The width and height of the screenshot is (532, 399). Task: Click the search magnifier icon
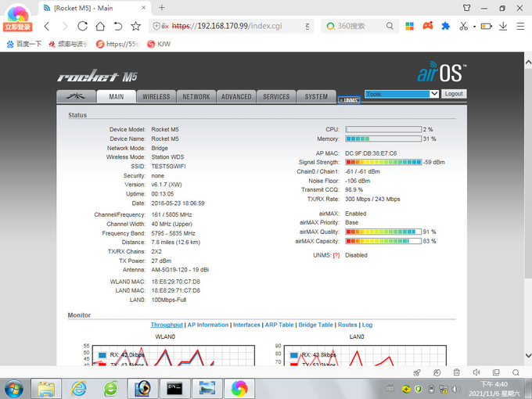(x=390, y=26)
